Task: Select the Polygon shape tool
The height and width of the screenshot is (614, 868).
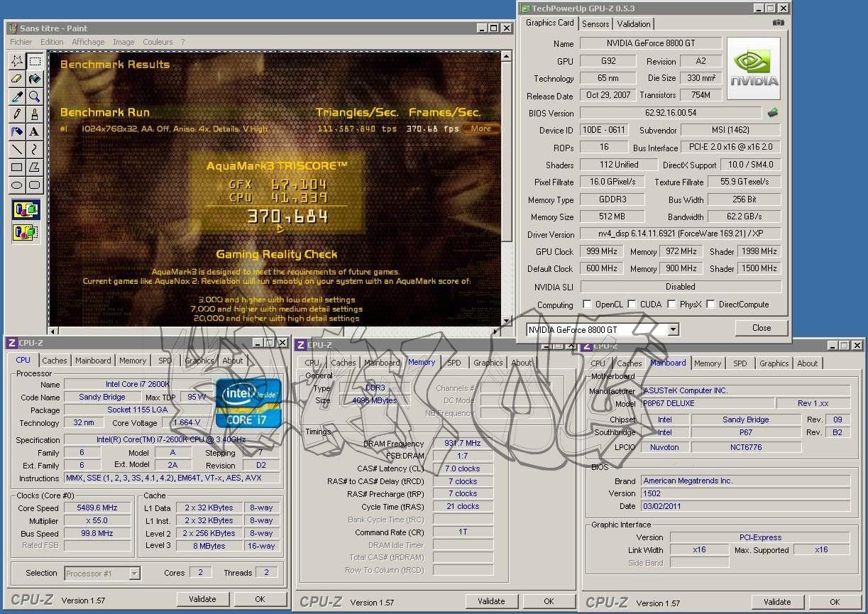Action: coord(34,168)
